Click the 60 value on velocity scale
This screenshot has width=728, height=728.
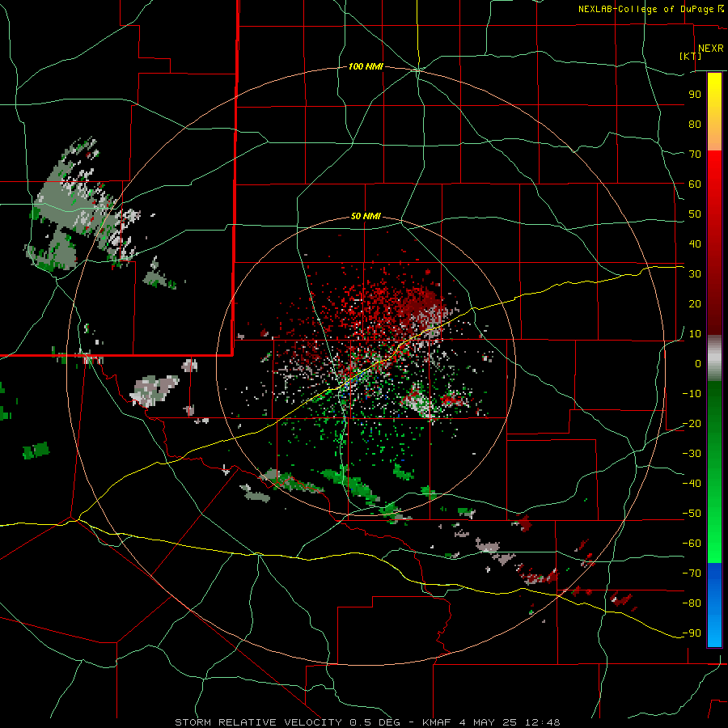695,184
